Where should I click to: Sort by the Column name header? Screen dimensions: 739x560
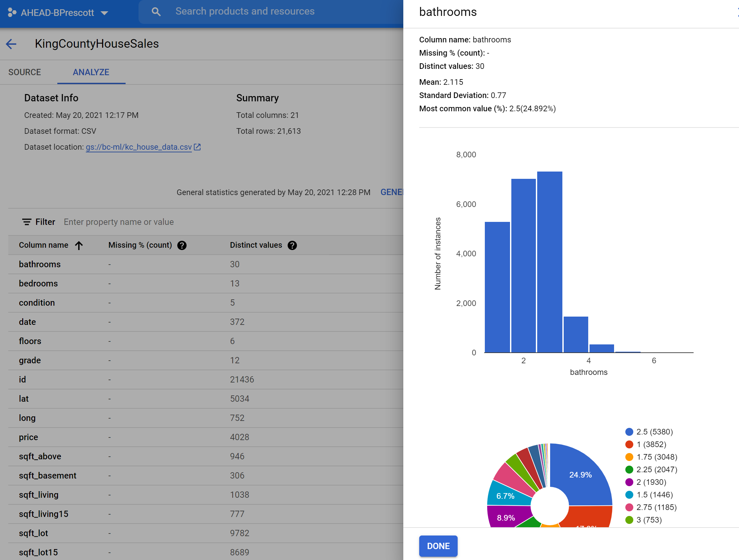[43, 245]
